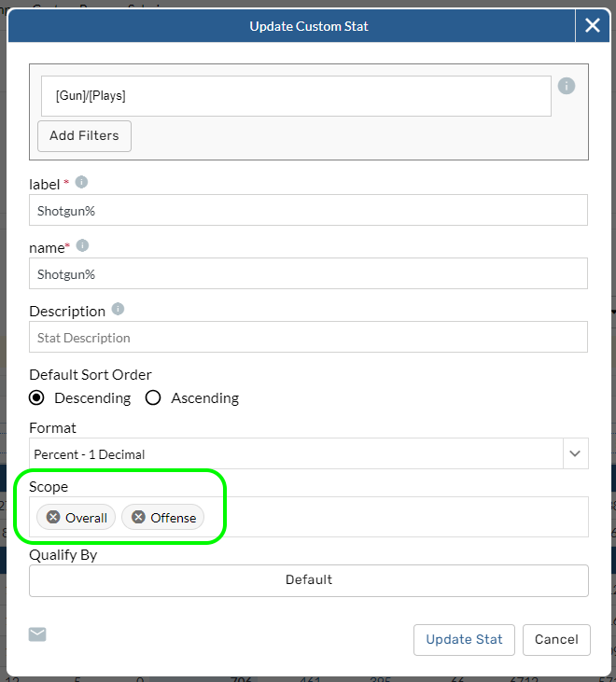
Task: Click the info icon beside the formula box
Action: 566,86
